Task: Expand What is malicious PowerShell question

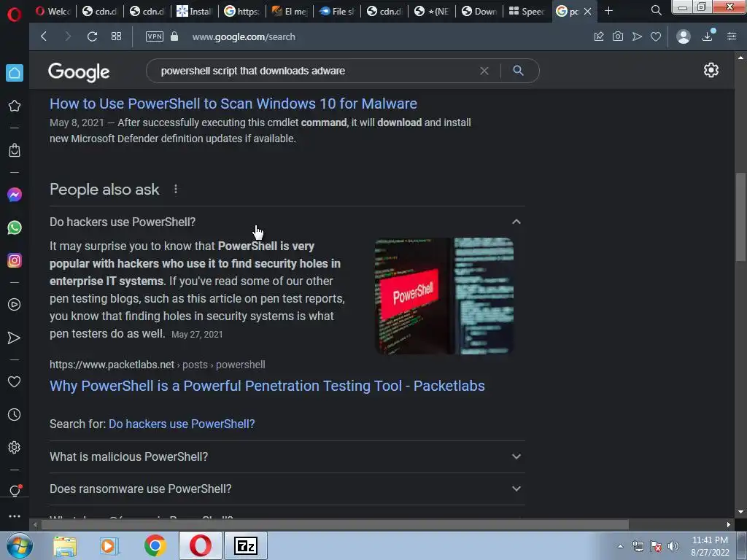Action: (x=287, y=456)
